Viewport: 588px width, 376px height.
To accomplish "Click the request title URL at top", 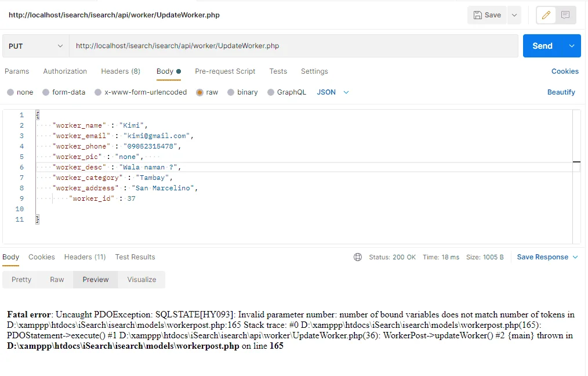I will [114, 15].
